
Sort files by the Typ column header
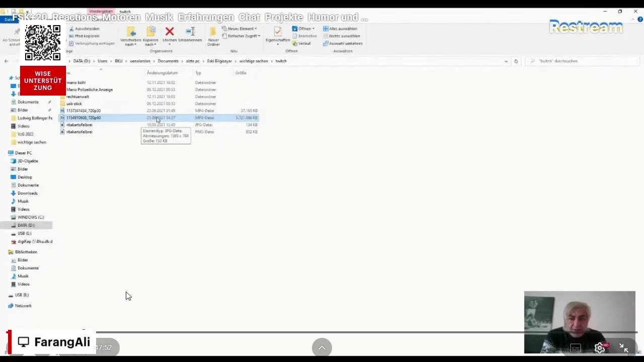[198, 73]
